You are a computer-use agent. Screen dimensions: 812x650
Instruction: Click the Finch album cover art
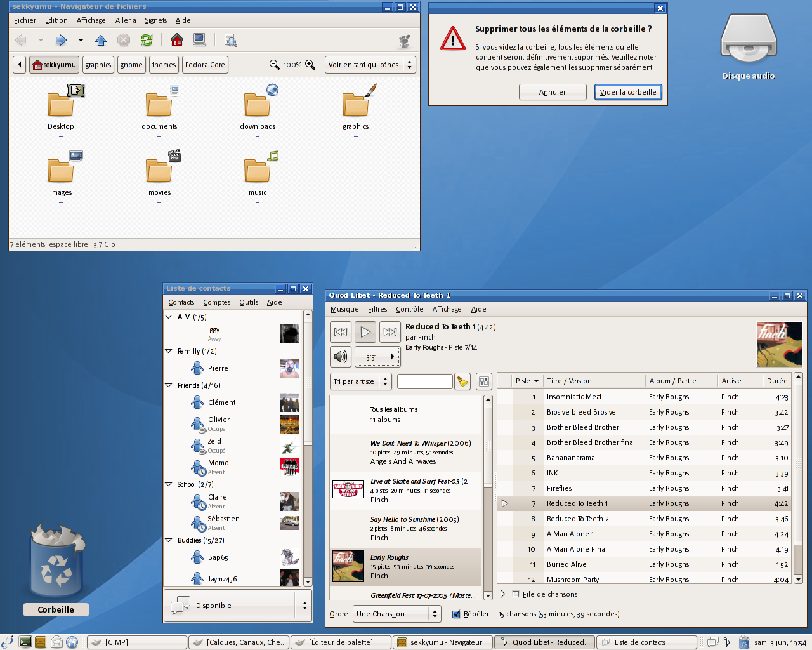[779, 344]
